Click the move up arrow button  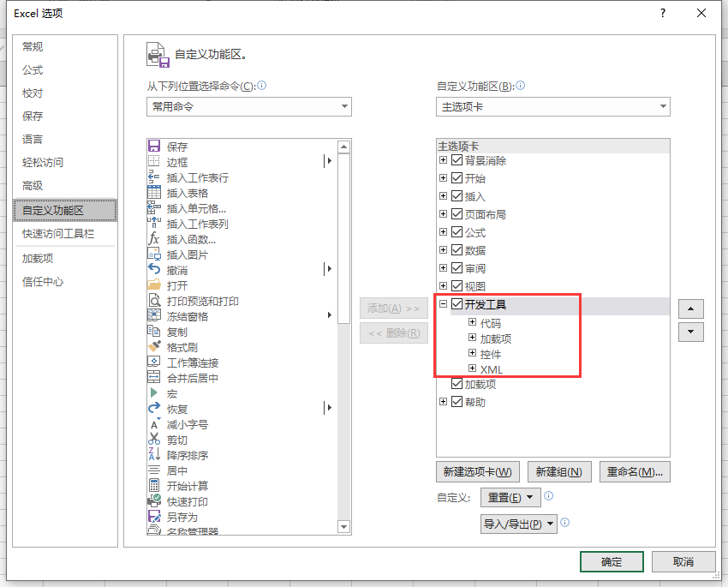pyautogui.click(x=690, y=308)
